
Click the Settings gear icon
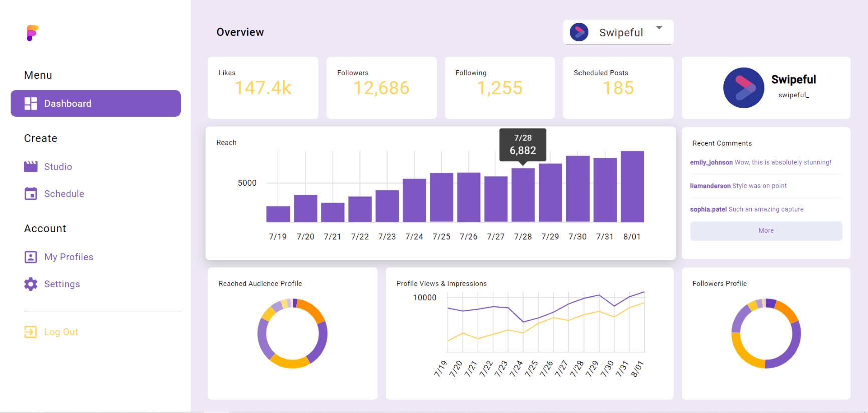tap(31, 284)
